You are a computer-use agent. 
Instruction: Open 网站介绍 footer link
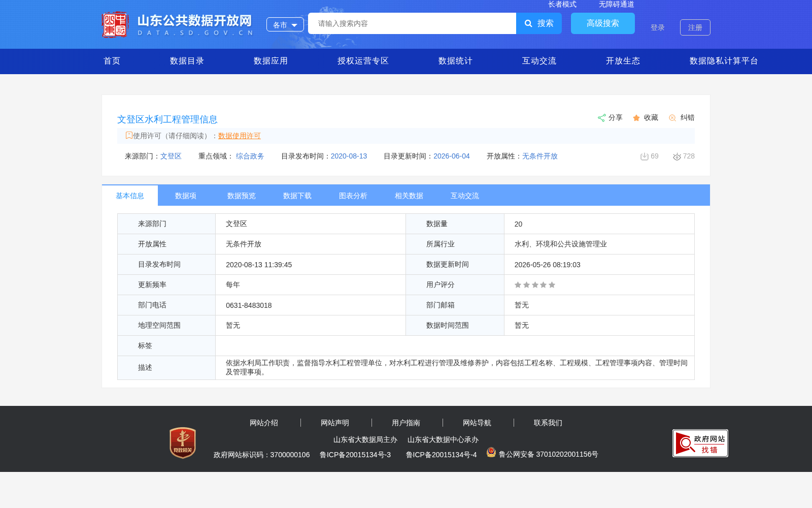point(264,423)
